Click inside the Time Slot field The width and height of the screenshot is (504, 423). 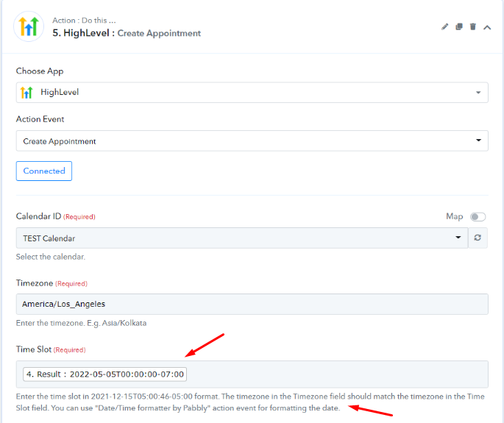tap(252, 374)
